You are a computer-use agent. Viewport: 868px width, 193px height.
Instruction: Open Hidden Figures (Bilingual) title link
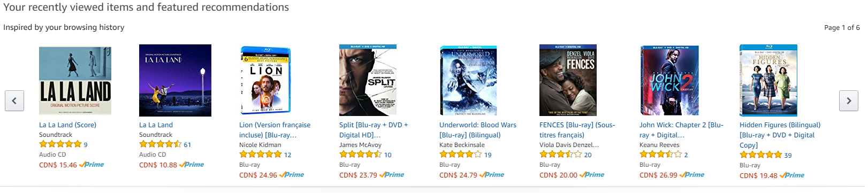click(780, 135)
